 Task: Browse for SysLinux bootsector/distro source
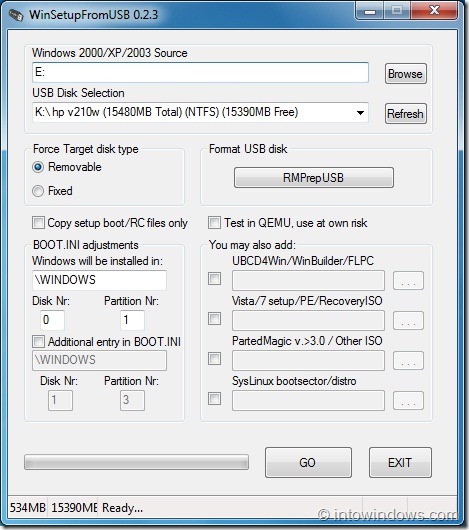[408, 401]
